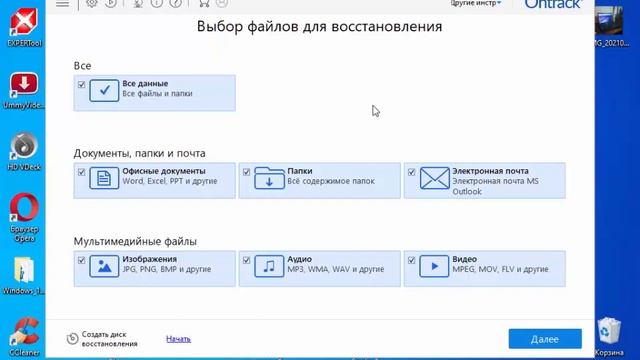Open the Recycle Bin (Корзина) desktop icon
This screenshot has width=640, height=360.
click(x=609, y=337)
